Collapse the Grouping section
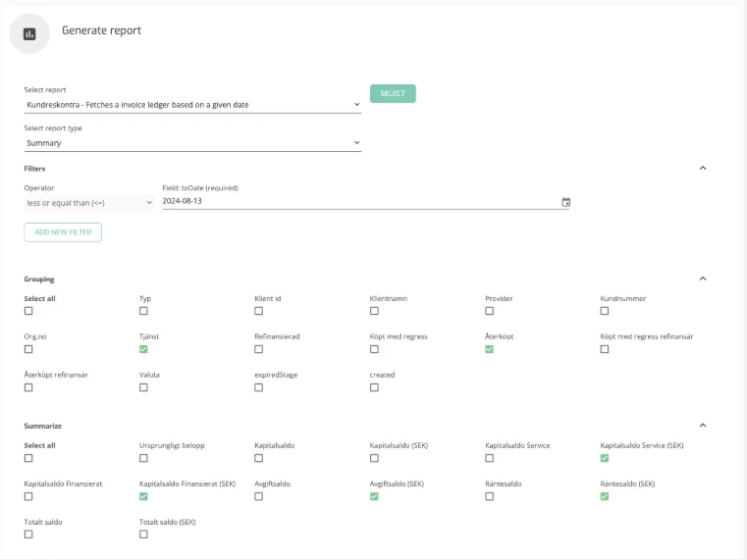Screen dimensions: 747x560 [703, 279]
